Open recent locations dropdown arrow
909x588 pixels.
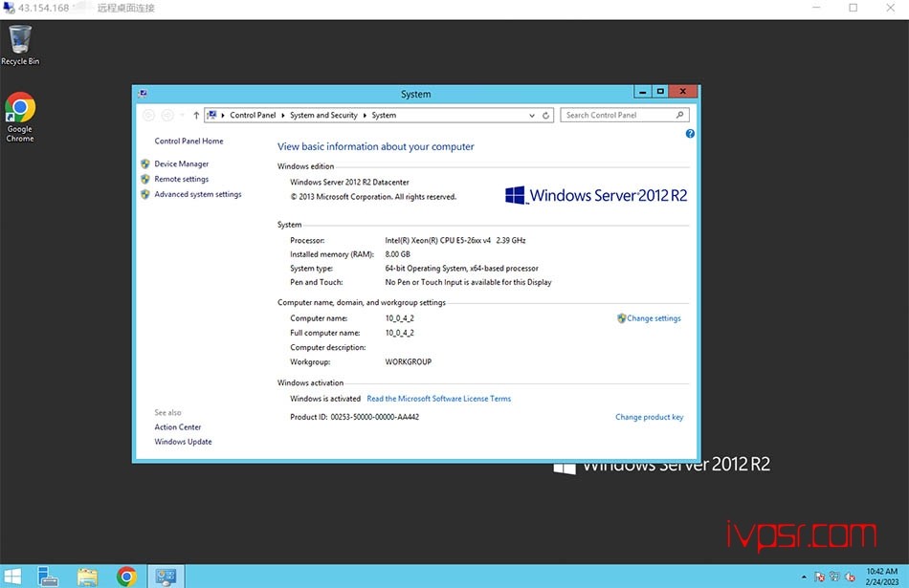tap(182, 116)
